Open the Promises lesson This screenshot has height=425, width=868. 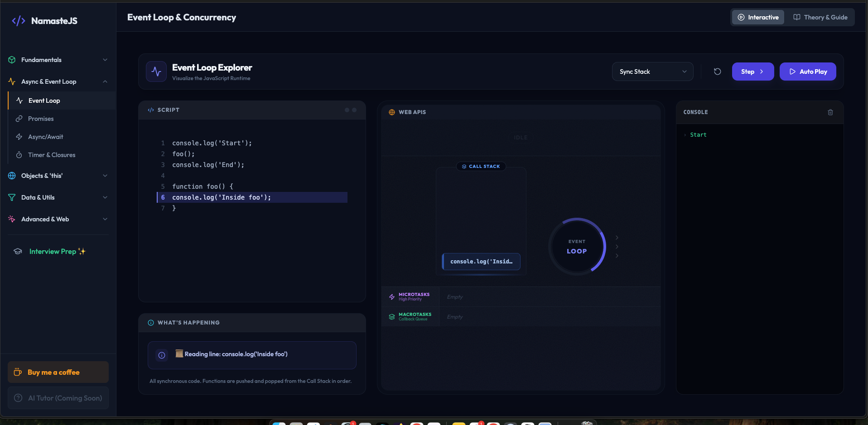point(62,119)
